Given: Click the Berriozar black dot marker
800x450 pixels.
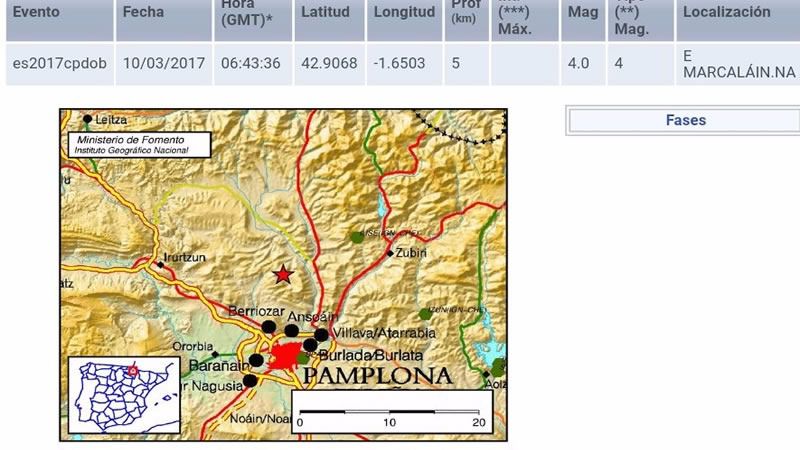Looking at the screenshot, I should (268, 326).
